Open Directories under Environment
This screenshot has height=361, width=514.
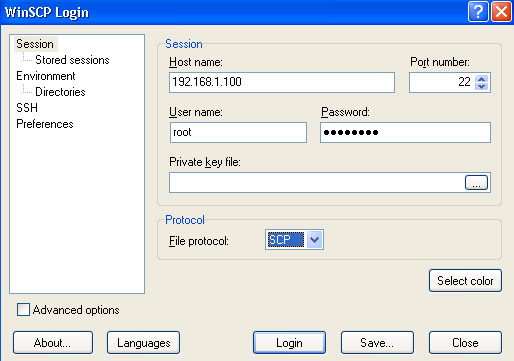coord(60,92)
